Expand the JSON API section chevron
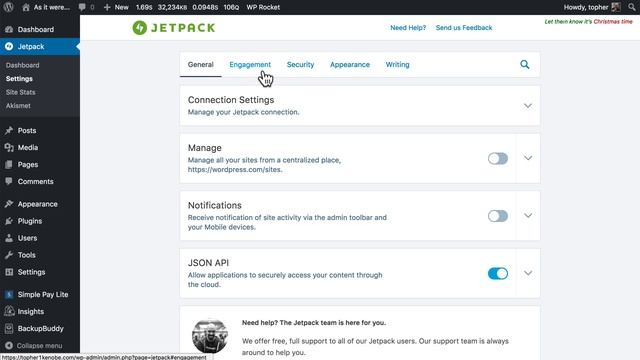 tap(528, 273)
